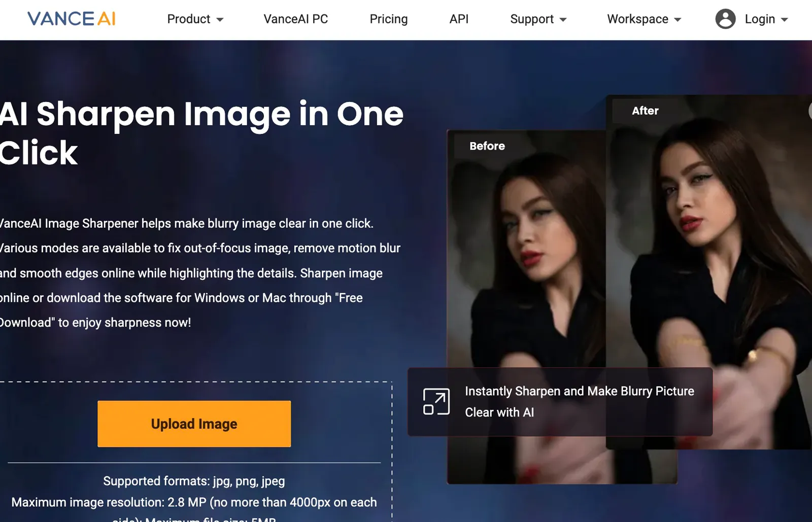Image resolution: width=812 pixels, height=522 pixels.
Task: Click the Maximum image resolution: 2.8 MP line
Action: coord(194,502)
